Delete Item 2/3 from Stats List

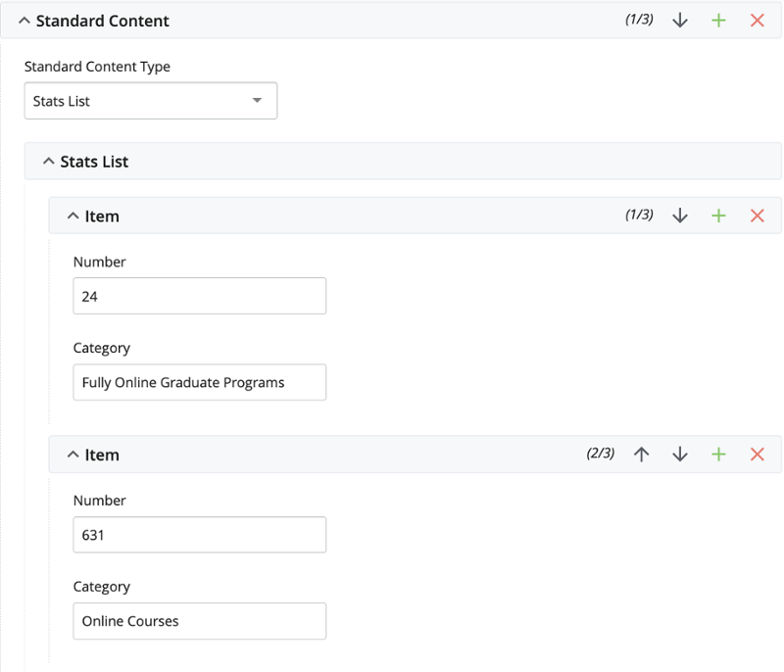[758, 455]
